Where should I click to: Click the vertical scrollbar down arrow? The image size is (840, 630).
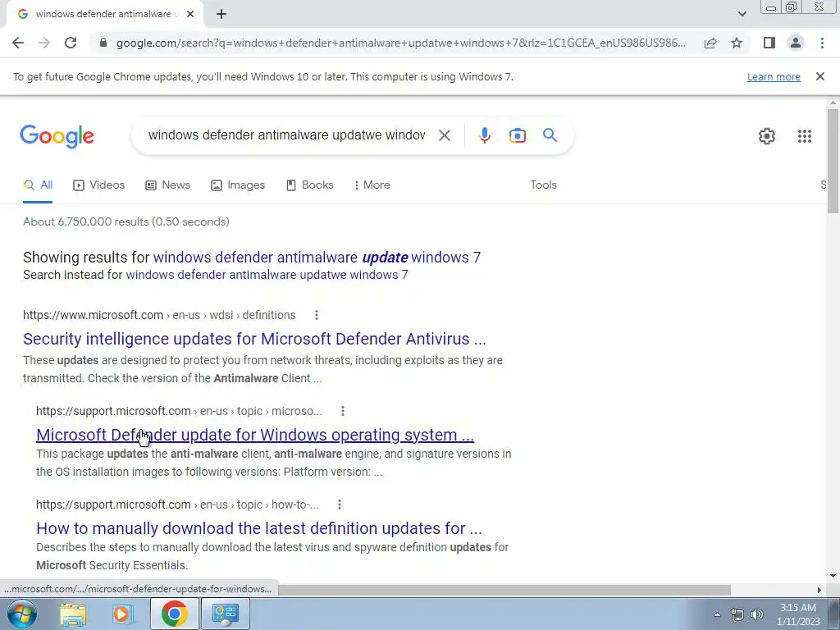[833, 577]
